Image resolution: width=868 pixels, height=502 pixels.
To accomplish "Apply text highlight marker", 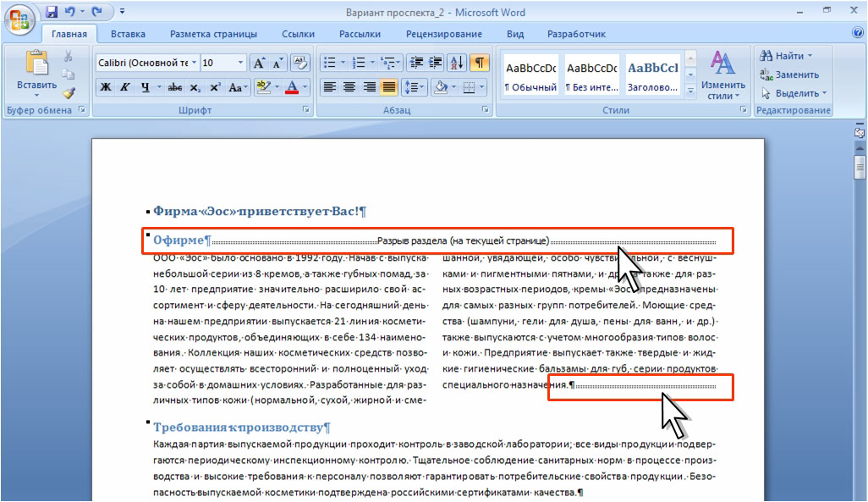I will pos(263,87).
